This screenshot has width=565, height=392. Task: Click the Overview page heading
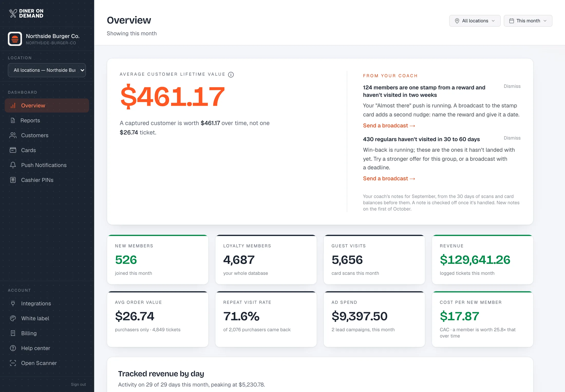click(129, 20)
